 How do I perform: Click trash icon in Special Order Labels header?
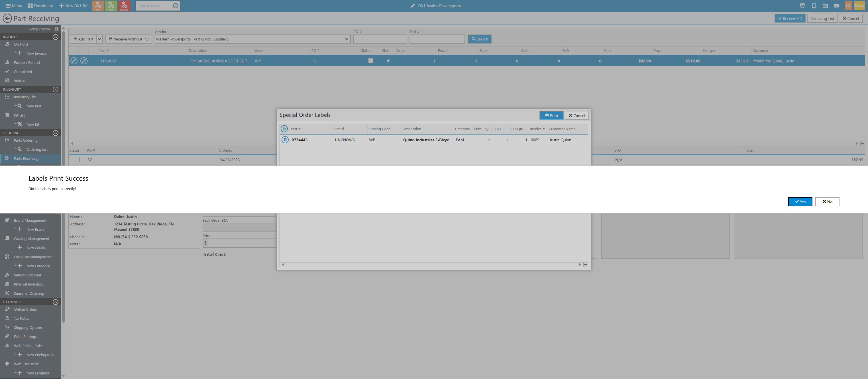(x=284, y=129)
